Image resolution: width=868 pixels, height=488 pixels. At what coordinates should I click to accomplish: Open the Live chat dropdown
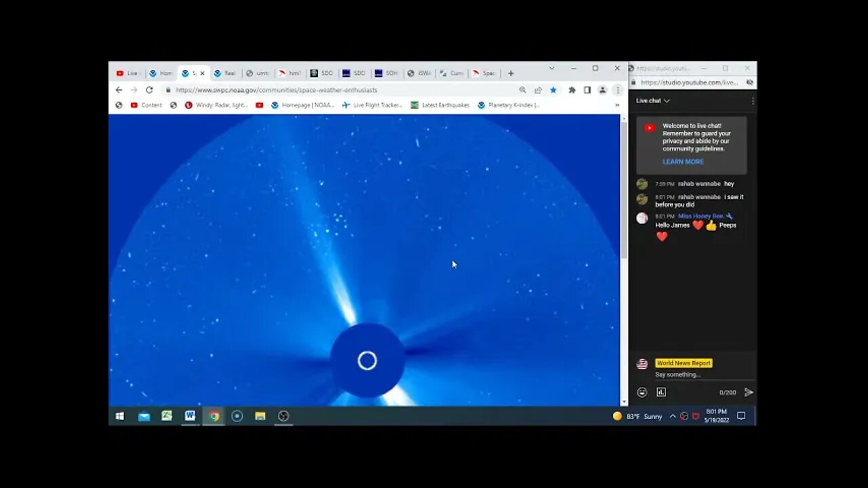pyautogui.click(x=653, y=100)
